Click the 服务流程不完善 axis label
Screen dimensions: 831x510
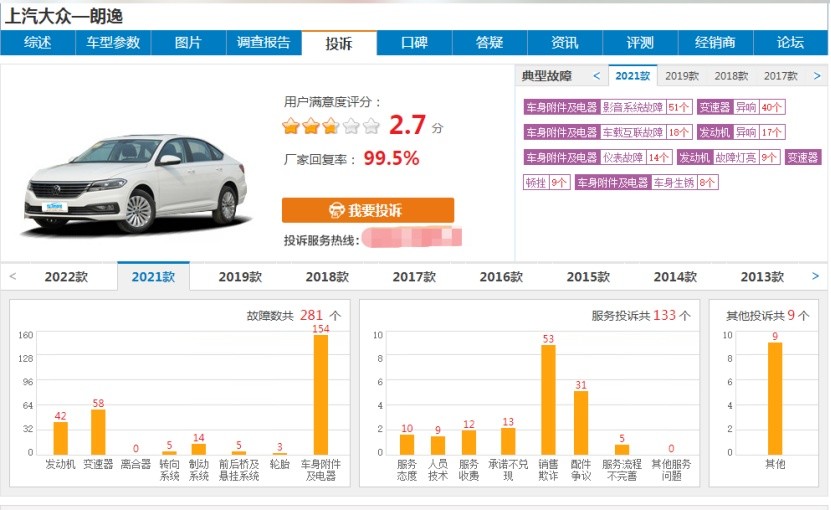622,470
